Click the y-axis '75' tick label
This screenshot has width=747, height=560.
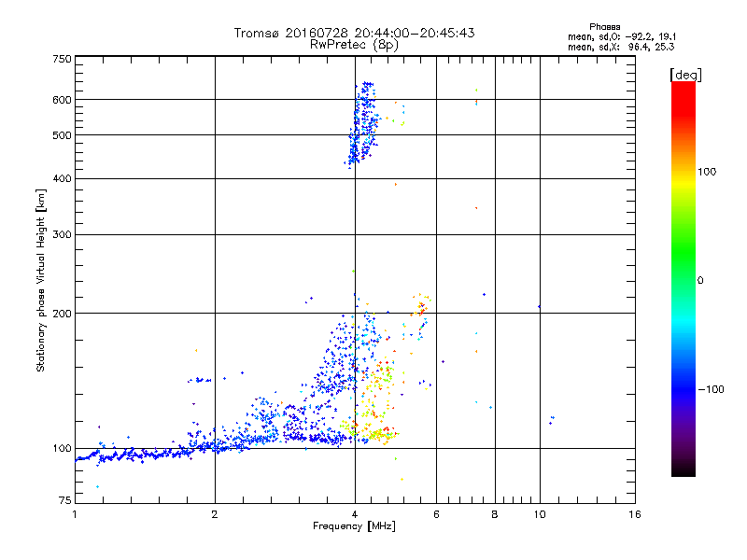[65, 500]
